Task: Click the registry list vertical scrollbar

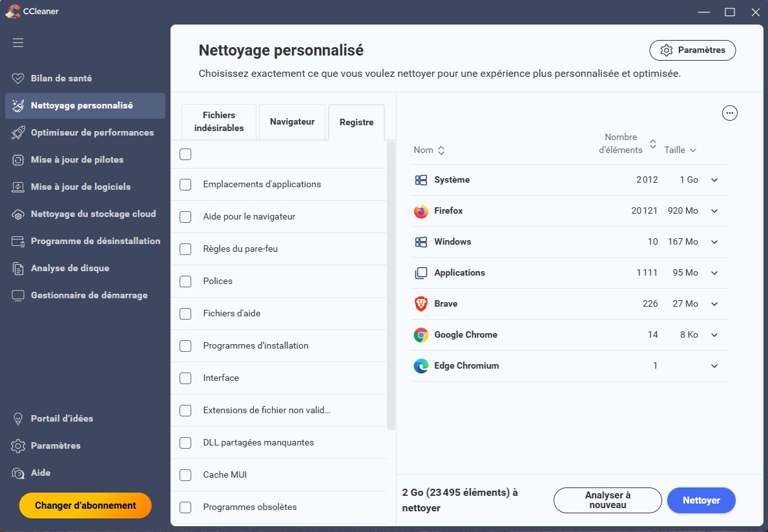Action: 391,284
